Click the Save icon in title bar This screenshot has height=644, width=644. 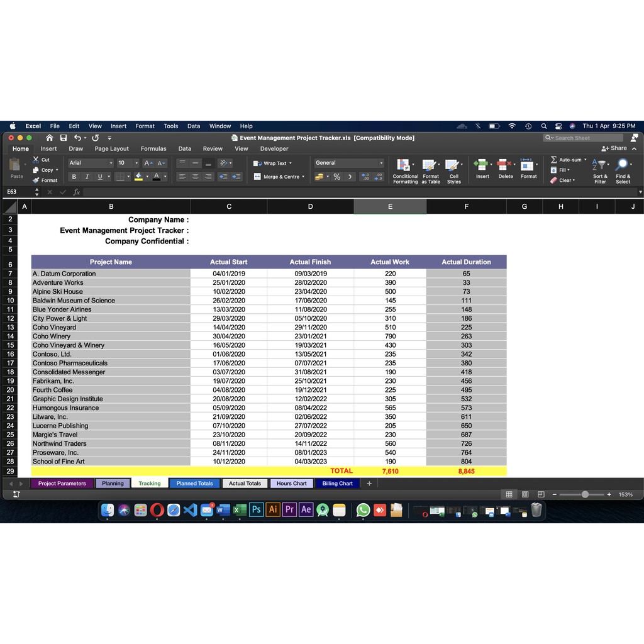click(x=64, y=138)
